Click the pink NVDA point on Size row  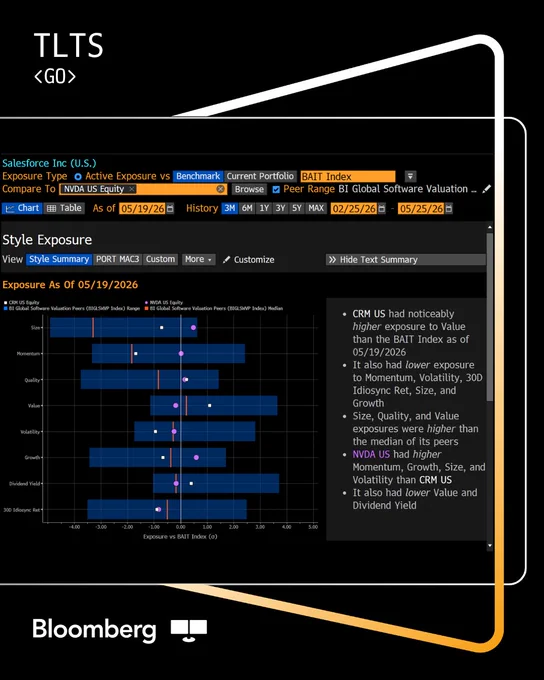click(x=193, y=327)
